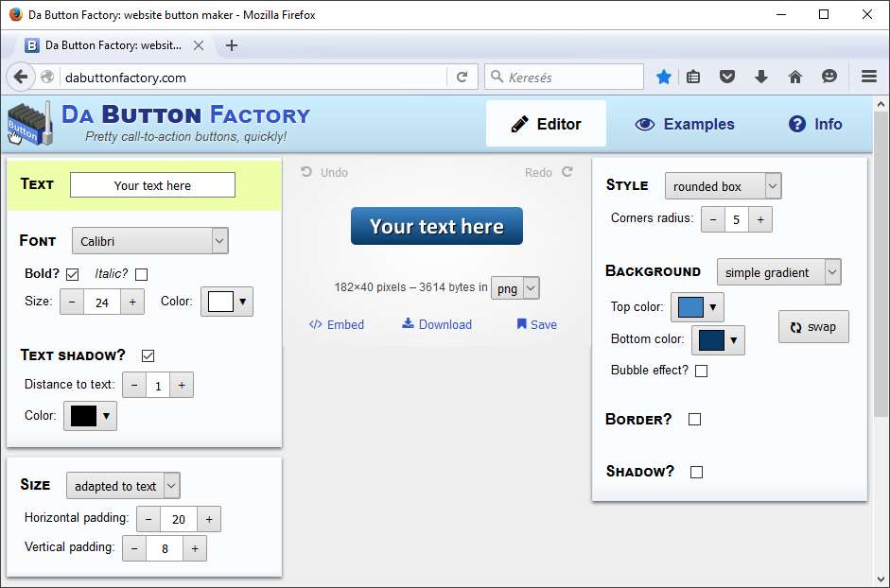This screenshot has width=890, height=588.
Task: Open the Size mode dropdown 'adapted to text'
Action: pyautogui.click(x=123, y=486)
